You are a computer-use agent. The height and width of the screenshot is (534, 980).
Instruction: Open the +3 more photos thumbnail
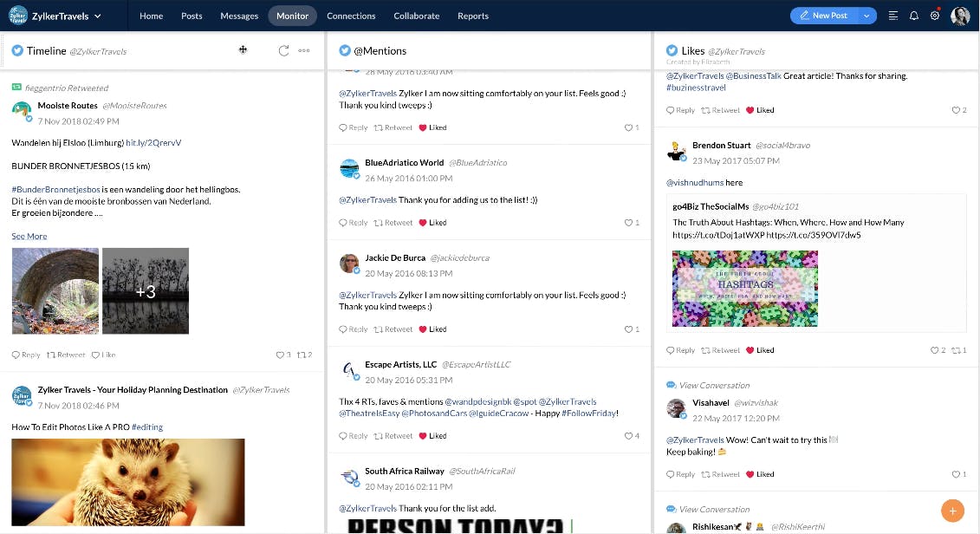[x=146, y=290]
